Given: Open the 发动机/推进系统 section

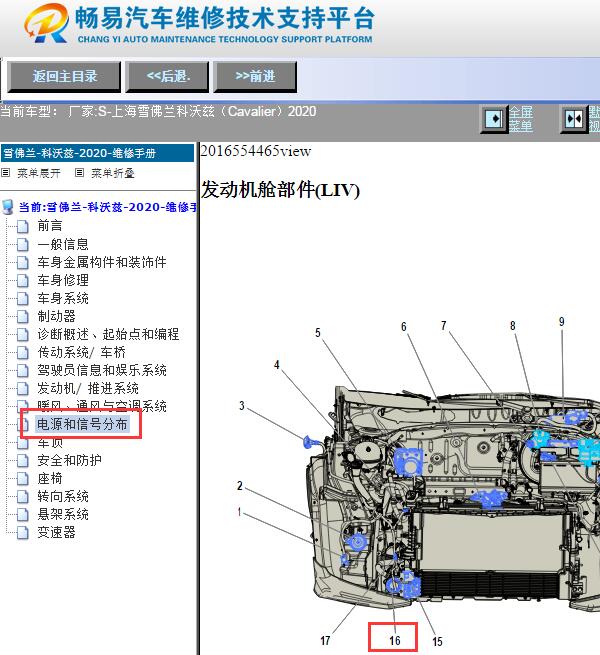Looking at the screenshot, I should [88, 388].
